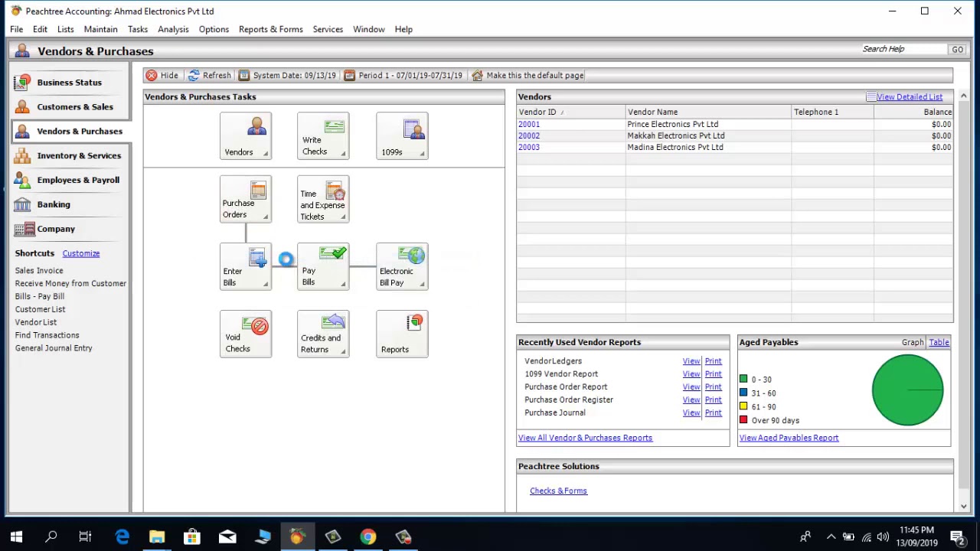Open vendor ID 20001
The height and width of the screenshot is (551, 980).
tap(529, 124)
